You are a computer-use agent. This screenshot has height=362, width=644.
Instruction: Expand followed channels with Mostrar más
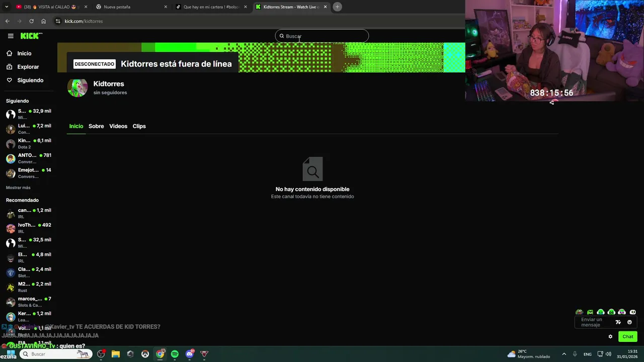tap(18, 188)
